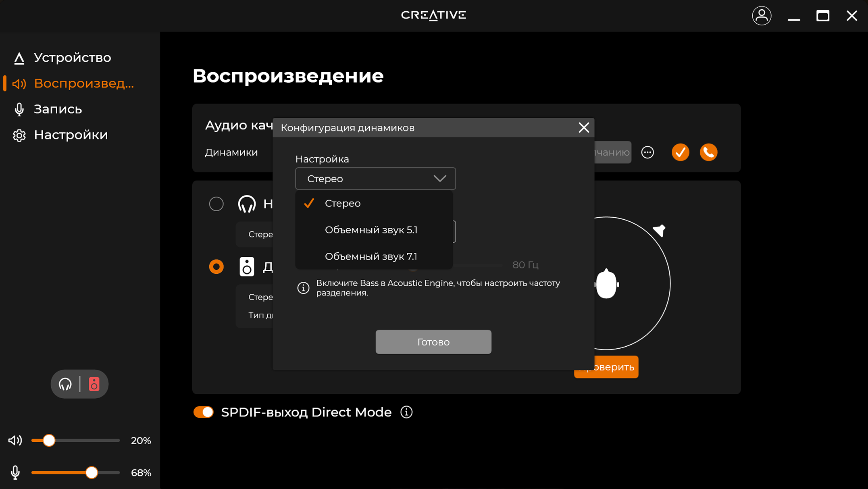The width and height of the screenshot is (868, 489).
Task: Go to Запись in the sidebar
Action: tap(58, 109)
